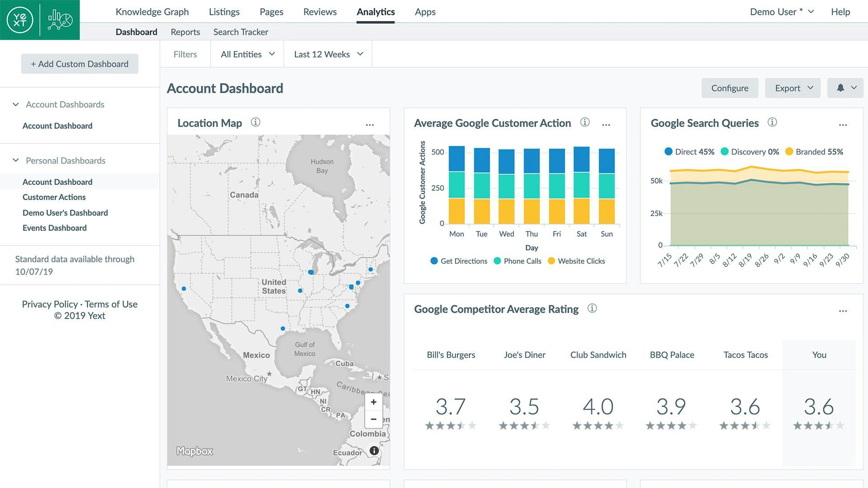Open Location Map three-dot options menu
This screenshot has height=488, width=868.
pyautogui.click(x=370, y=125)
